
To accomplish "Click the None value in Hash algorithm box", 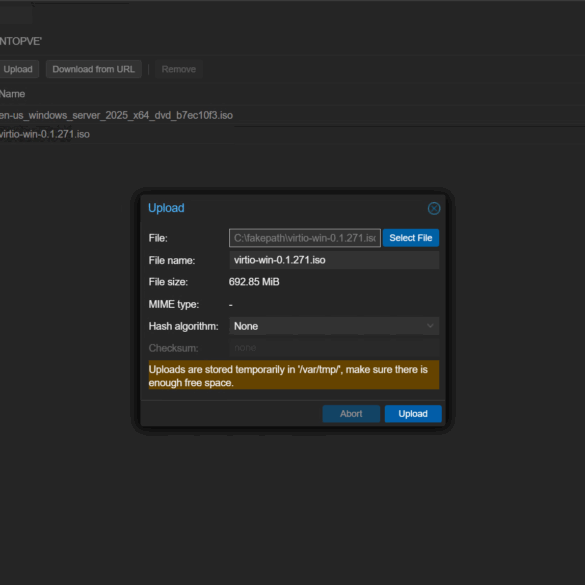I will coord(246,326).
